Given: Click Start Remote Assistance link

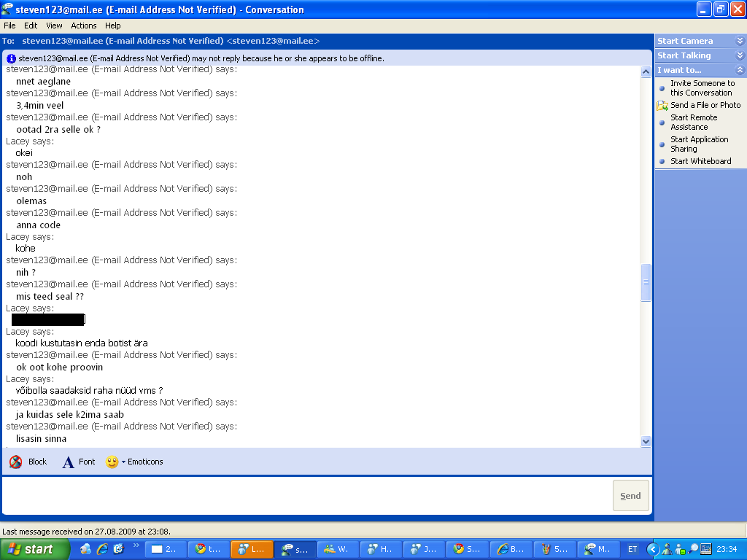Looking at the screenshot, I should click(693, 122).
